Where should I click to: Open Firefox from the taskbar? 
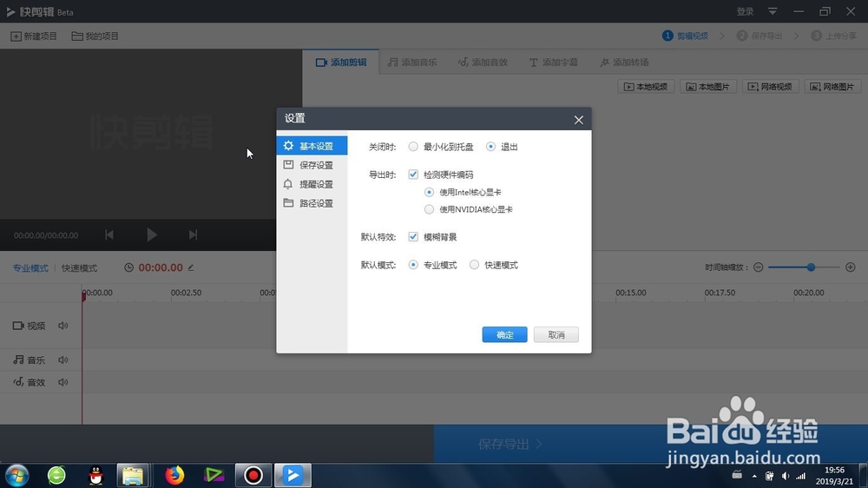tap(174, 475)
